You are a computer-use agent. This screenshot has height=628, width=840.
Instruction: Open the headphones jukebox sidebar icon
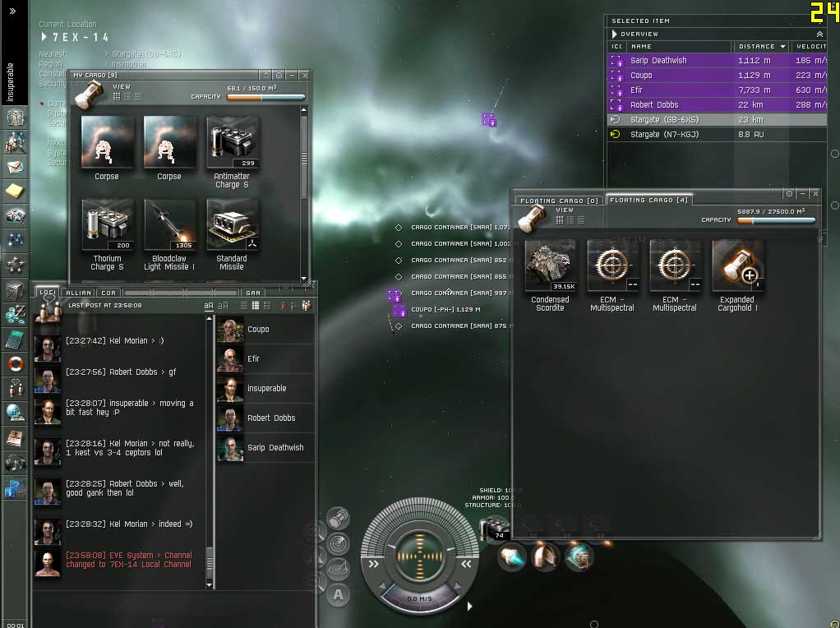(x=15, y=462)
